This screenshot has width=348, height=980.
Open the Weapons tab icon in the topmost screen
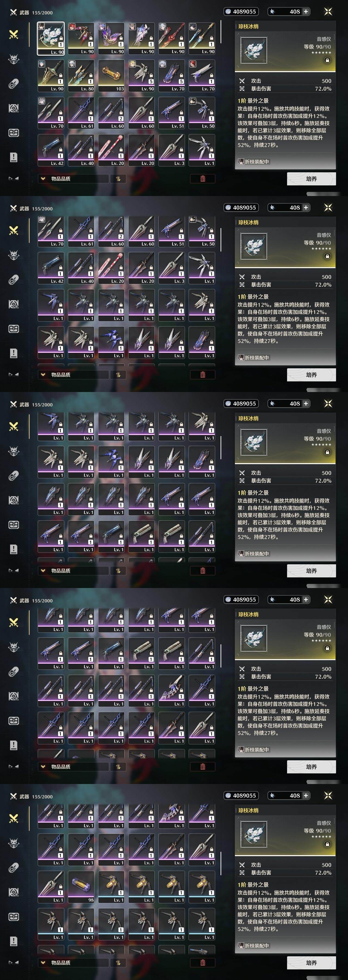pos(14,35)
